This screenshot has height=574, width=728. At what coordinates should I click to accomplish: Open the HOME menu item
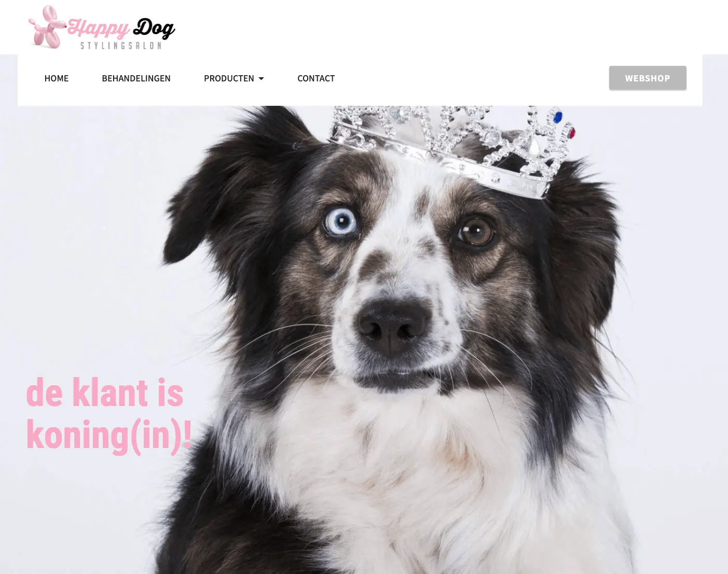point(57,78)
